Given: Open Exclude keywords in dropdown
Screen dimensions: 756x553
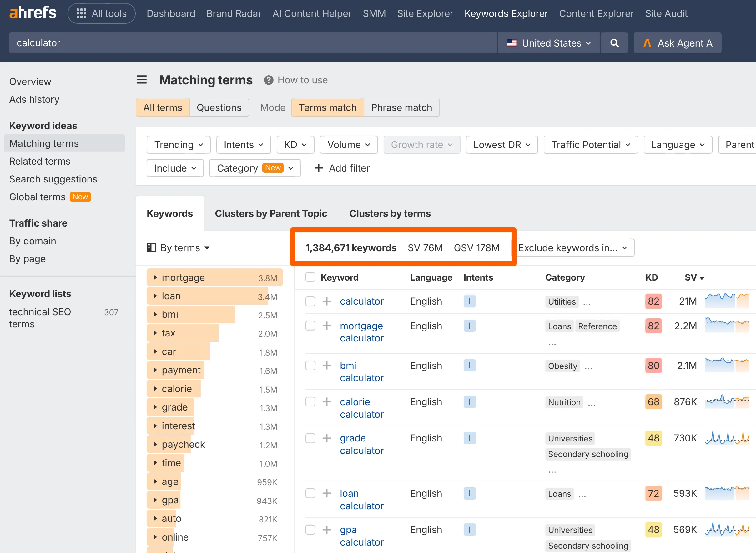Looking at the screenshot, I should click(x=573, y=248).
